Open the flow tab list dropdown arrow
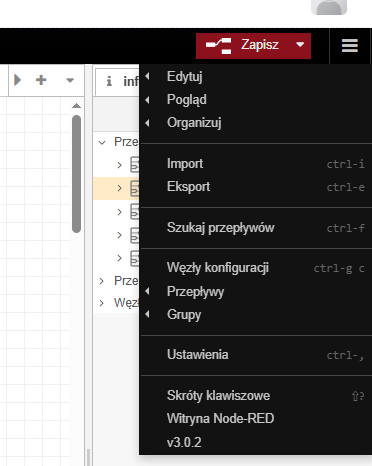The image size is (372, 466). click(x=70, y=80)
